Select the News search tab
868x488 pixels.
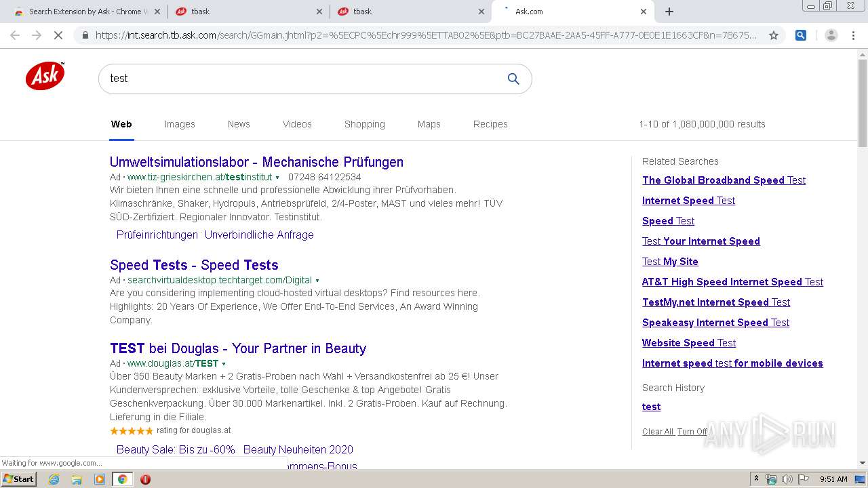[239, 124]
